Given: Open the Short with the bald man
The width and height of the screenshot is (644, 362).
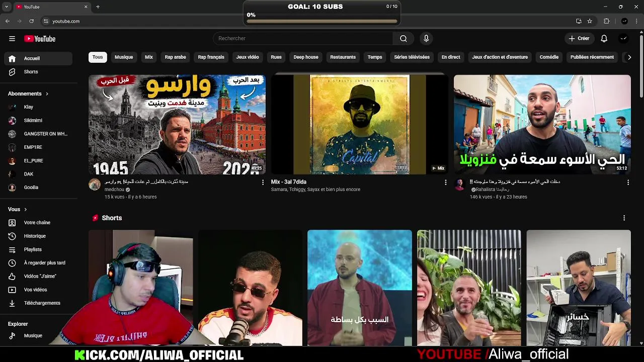Looking at the screenshot, I should point(360,288).
